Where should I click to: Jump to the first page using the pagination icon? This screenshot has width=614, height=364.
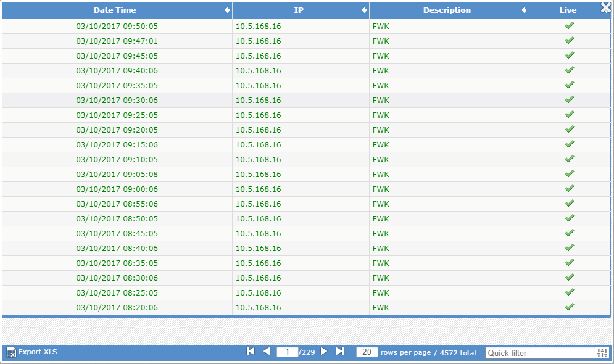[250, 350]
